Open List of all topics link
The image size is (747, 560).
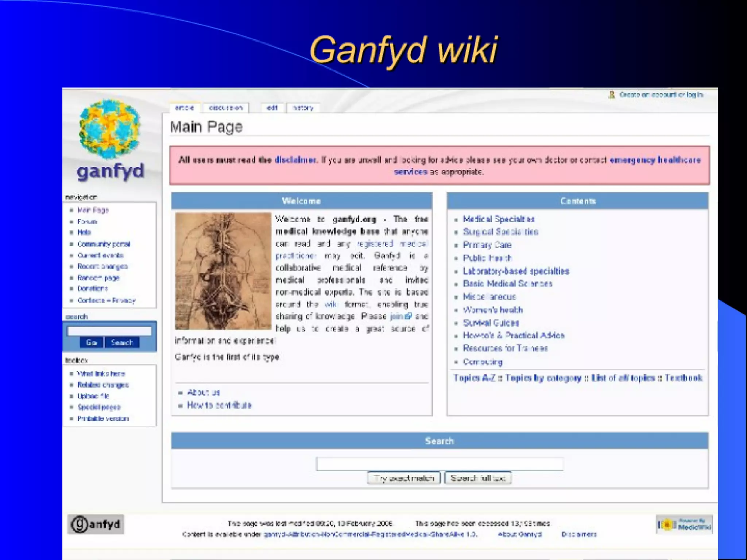coord(623,378)
